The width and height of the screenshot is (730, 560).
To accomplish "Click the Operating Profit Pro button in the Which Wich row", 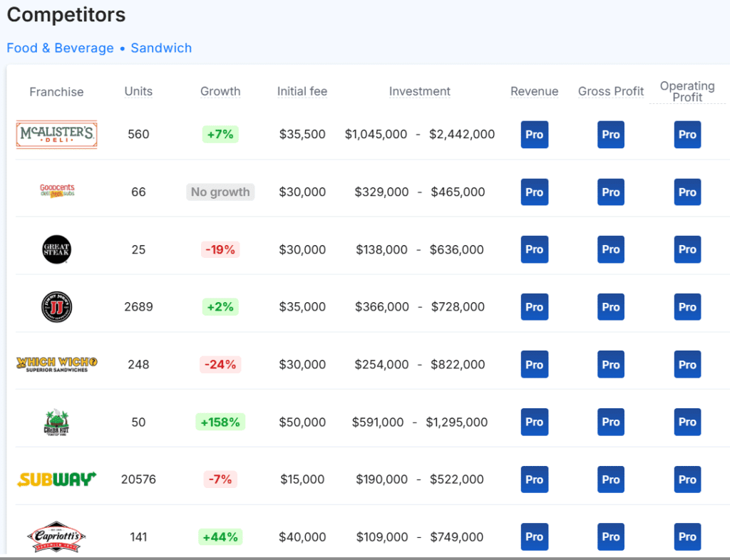I will 687,365.
